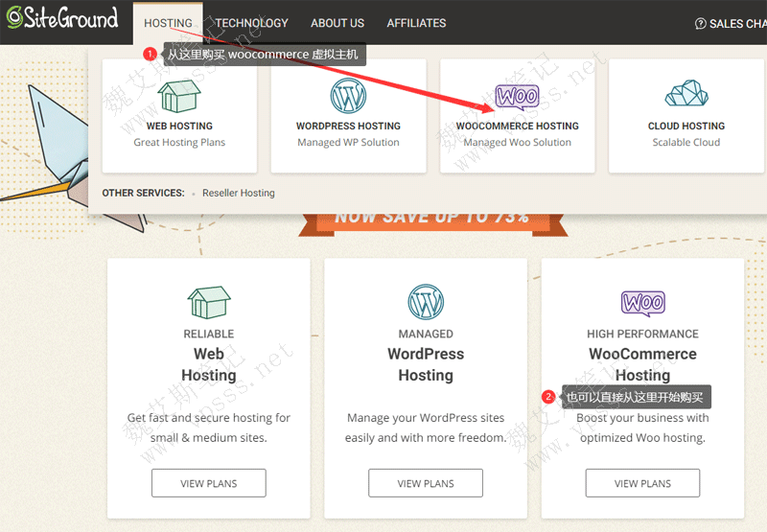Image resolution: width=767 pixels, height=532 pixels.
Task: Open the HOSTING menu tab
Action: click(x=168, y=23)
